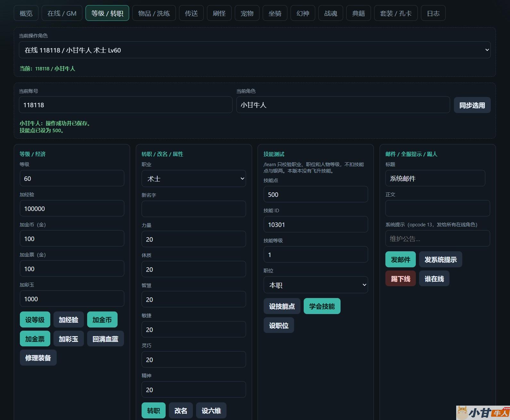Screen dimensions: 510x420
Task: Focus the 当前账号 input field
Action: [x=126, y=105]
